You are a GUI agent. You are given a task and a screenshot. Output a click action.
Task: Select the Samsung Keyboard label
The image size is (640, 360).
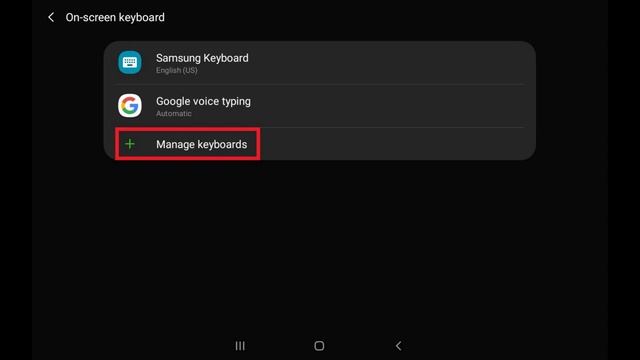pyautogui.click(x=202, y=58)
